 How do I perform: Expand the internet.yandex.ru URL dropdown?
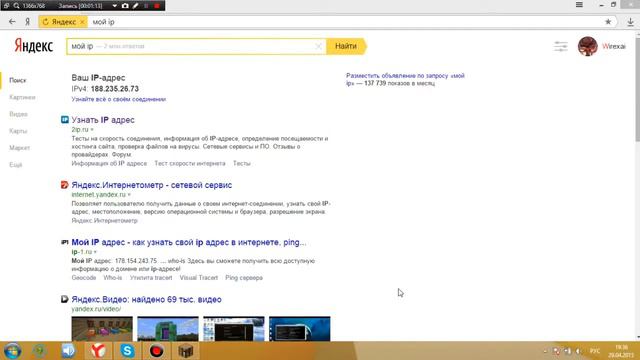129,195
